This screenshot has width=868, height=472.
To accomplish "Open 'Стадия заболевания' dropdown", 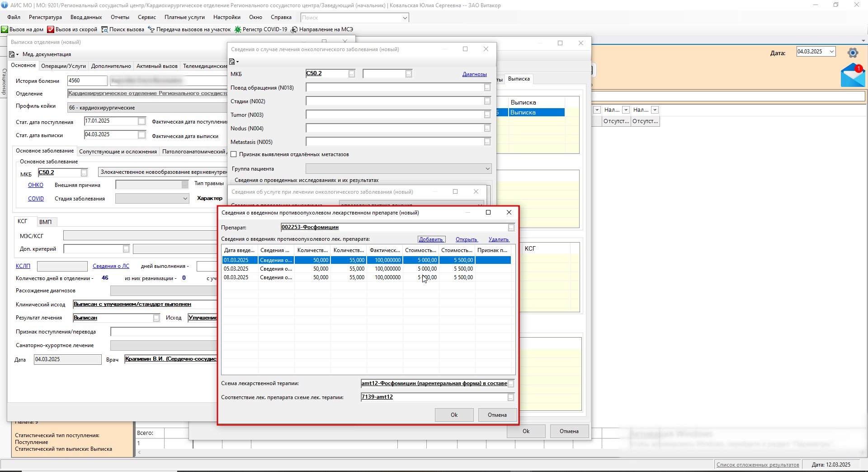I will coord(185,199).
